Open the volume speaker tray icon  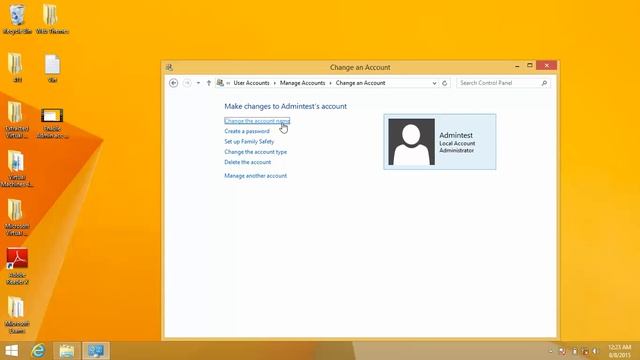(x=596, y=351)
